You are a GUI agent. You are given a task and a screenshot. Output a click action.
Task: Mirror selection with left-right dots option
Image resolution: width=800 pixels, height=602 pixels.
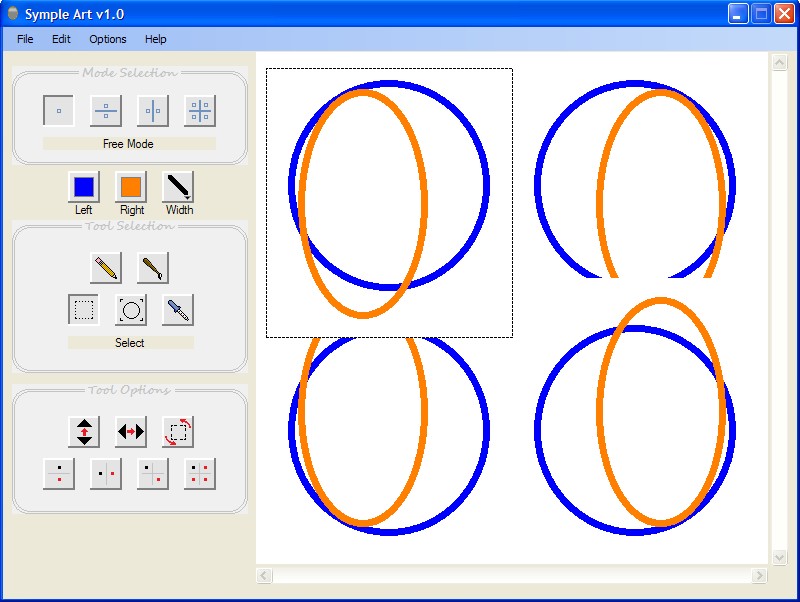click(106, 473)
